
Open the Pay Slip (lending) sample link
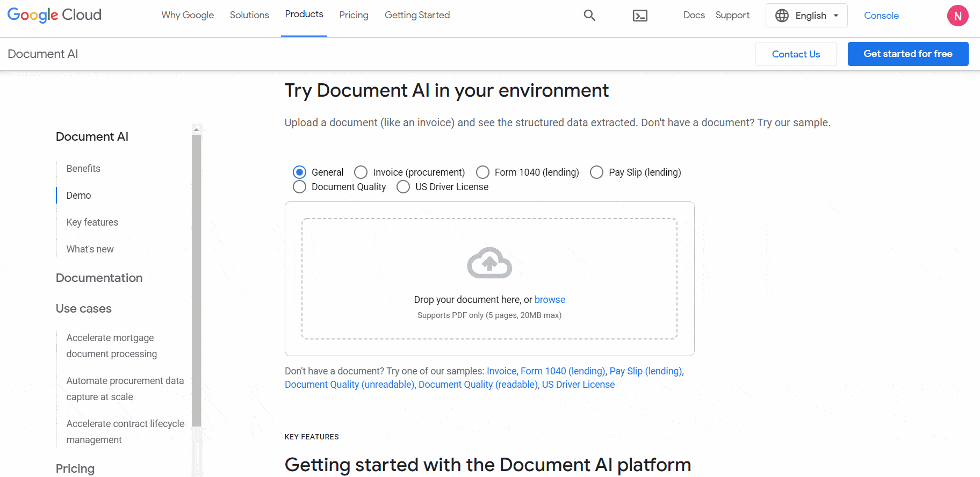point(645,371)
